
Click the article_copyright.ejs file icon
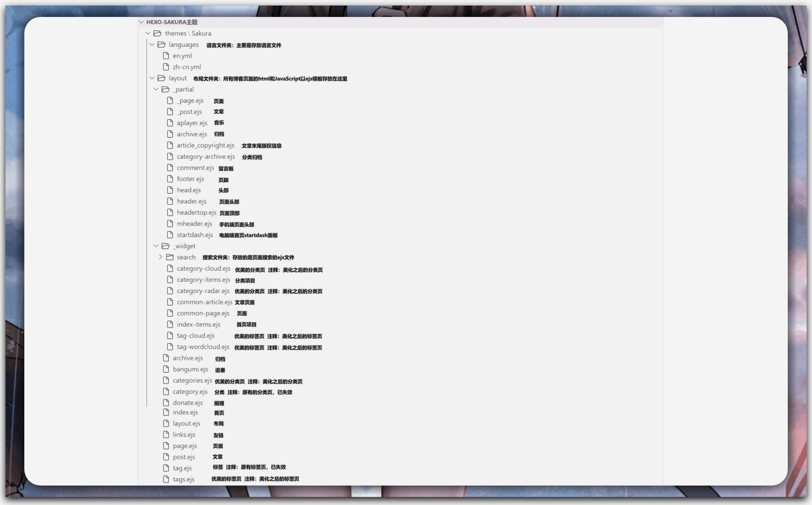(x=170, y=145)
